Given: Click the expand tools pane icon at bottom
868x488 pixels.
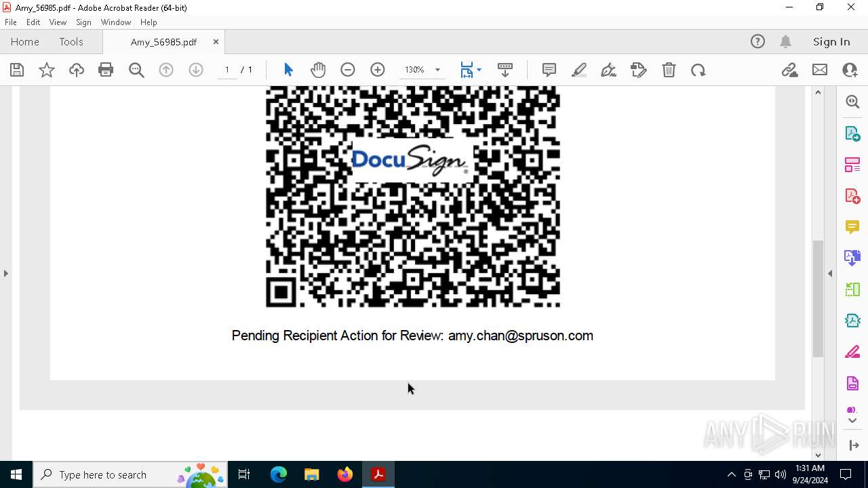Looking at the screenshot, I should [x=852, y=445].
